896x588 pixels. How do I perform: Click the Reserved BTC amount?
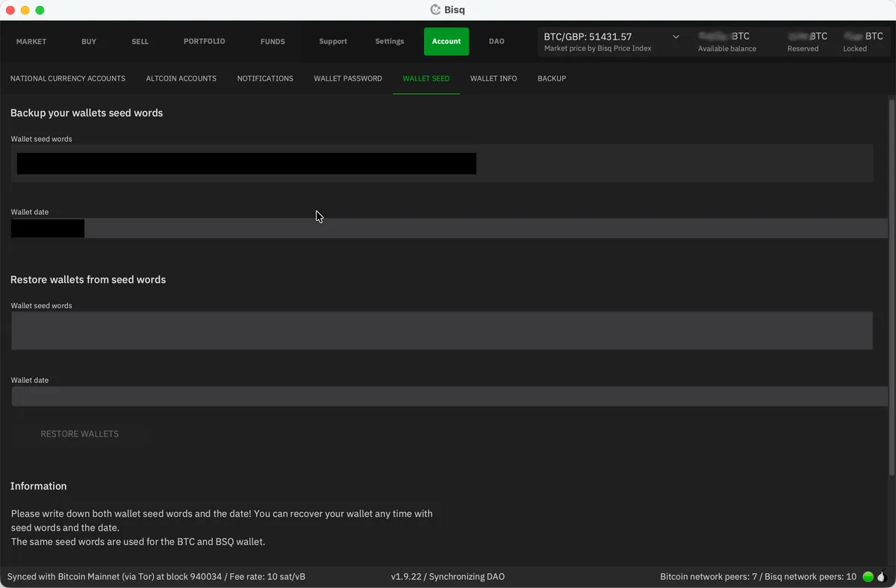(x=808, y=37)
